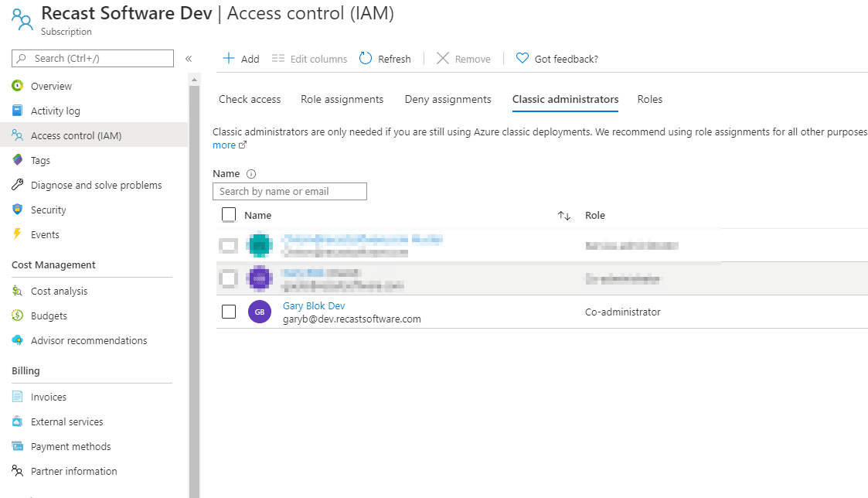Open Activity log icon in sidebar
The width and height of the screenshot is (868, 498).
point(17,111)
